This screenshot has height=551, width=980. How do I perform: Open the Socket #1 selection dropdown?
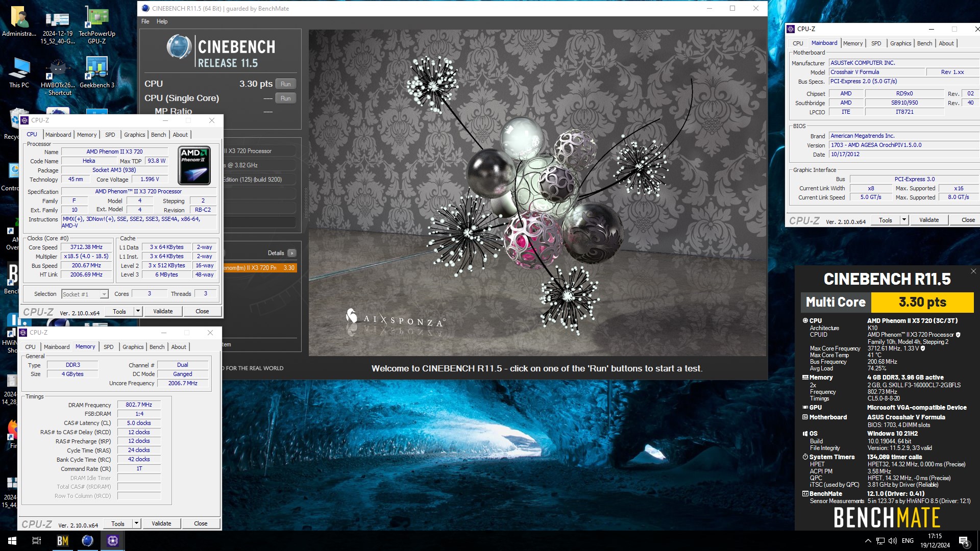tap(85, 294)
